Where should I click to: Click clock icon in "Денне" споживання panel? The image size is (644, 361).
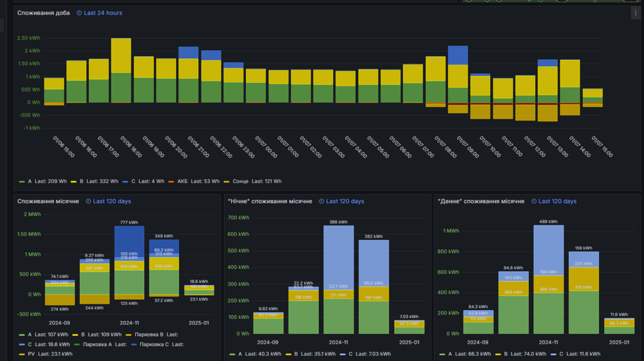pyautogui.click(x=534, y=202)
